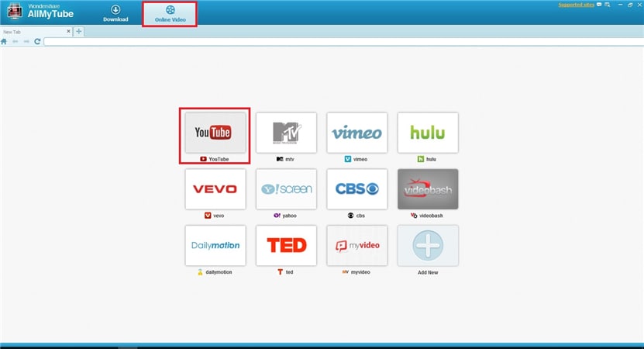
Task: Open the TED site tile
Action: [286, 245]
